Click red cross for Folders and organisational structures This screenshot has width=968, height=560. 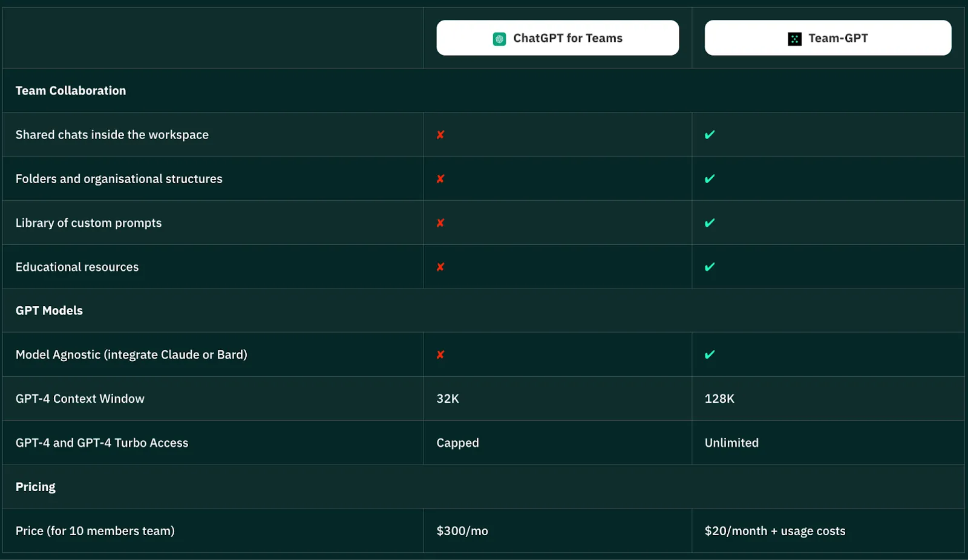pos(440,179)
